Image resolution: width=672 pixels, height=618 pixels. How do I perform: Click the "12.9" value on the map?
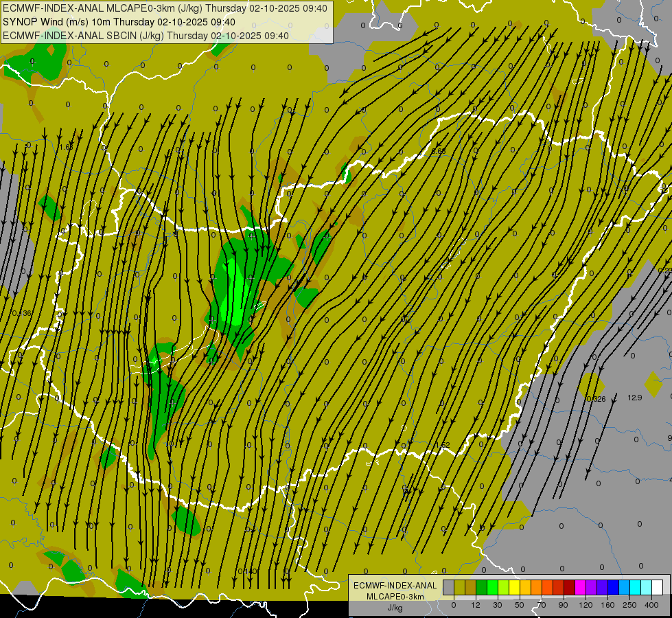coord(635,398)
